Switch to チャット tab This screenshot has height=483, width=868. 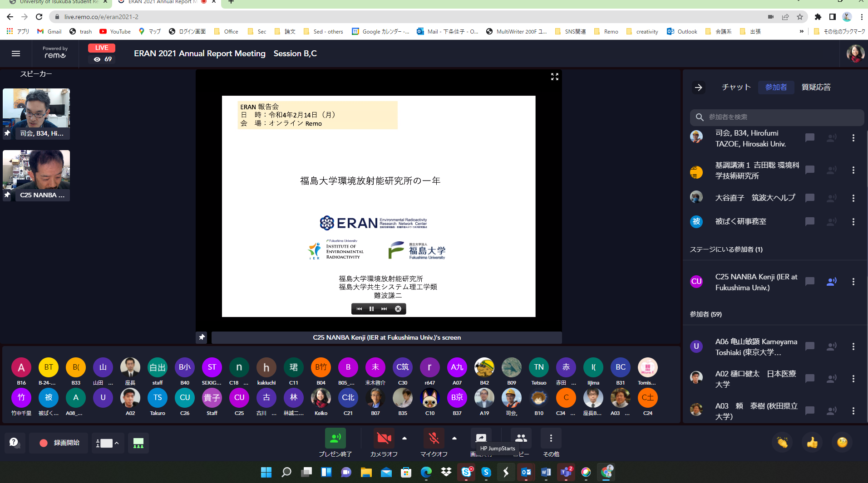(x=736, y=87)
